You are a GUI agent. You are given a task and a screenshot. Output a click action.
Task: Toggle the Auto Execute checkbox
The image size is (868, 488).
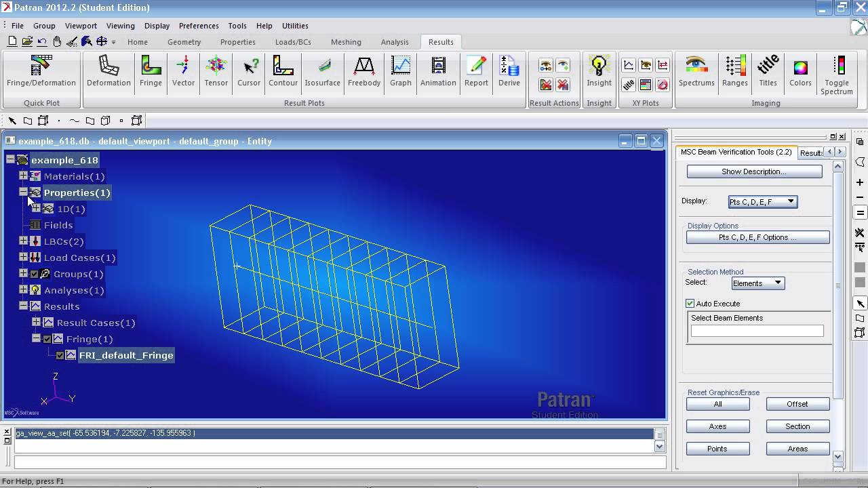coord(690,304)
